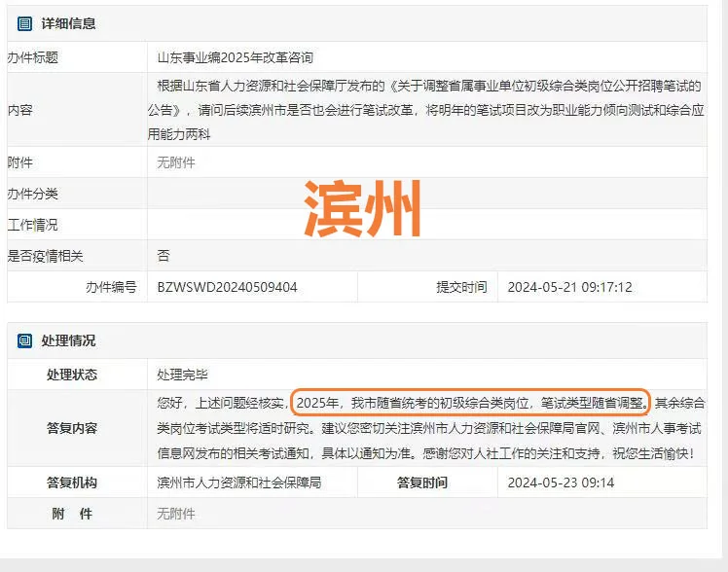Click 无附件 value in the details section
The height and width of the screenshot is (572, 728).
pyautogui.click(x=176, y=162)
